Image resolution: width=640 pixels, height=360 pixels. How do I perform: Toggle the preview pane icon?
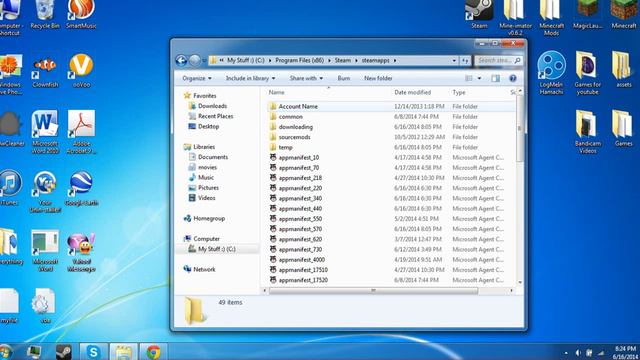(495, 78)
